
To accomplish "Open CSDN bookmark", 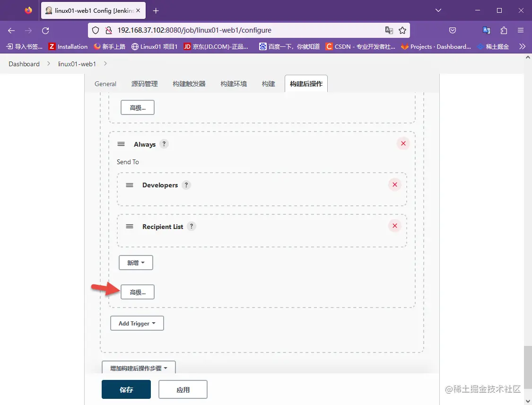I will (360, 46).
